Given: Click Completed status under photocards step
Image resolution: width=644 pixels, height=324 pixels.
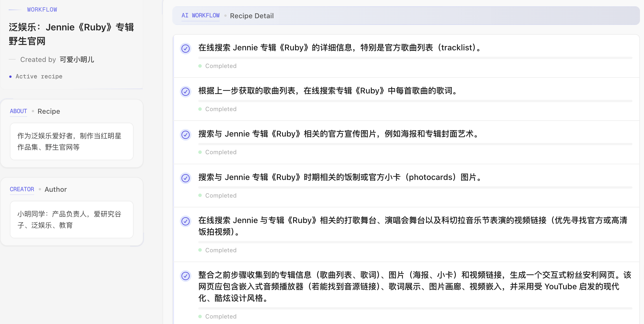Looking at the screenshot, I should pyautogui.click(x=218, y=196).
